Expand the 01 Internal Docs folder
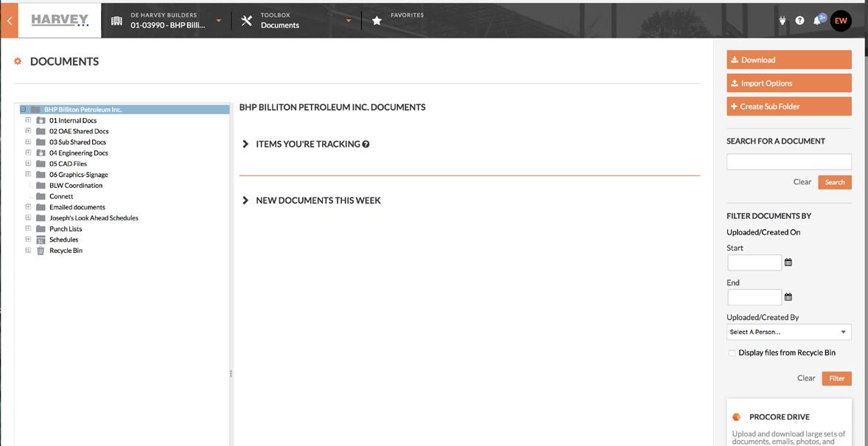Image resolution: width=868 pixels, height=446 pixels. (x=28, y=120)
